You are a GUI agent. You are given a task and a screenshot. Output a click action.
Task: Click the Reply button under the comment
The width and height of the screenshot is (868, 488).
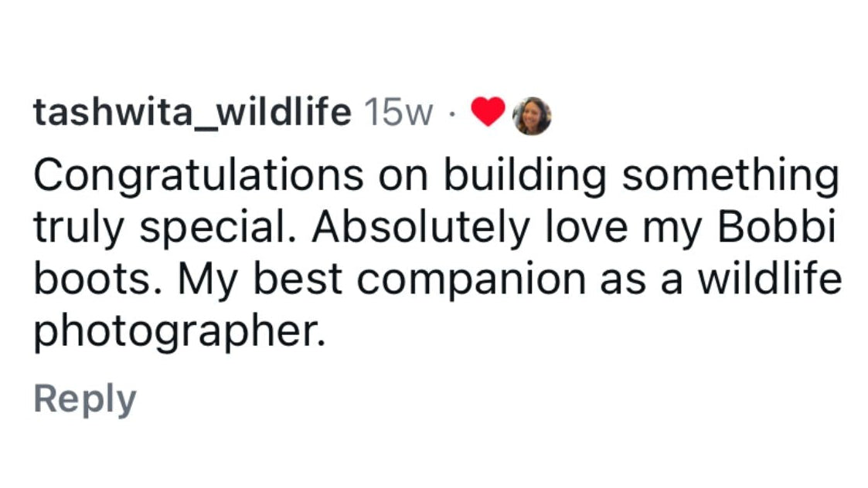click(x=85, y=398)
